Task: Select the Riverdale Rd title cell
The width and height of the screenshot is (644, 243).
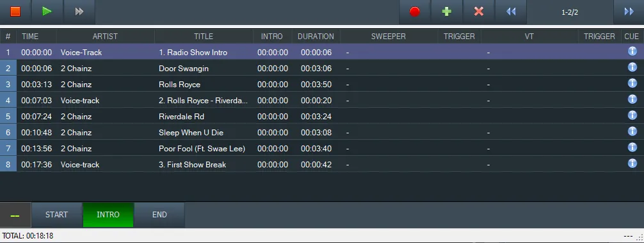Action: pos(181,117)
